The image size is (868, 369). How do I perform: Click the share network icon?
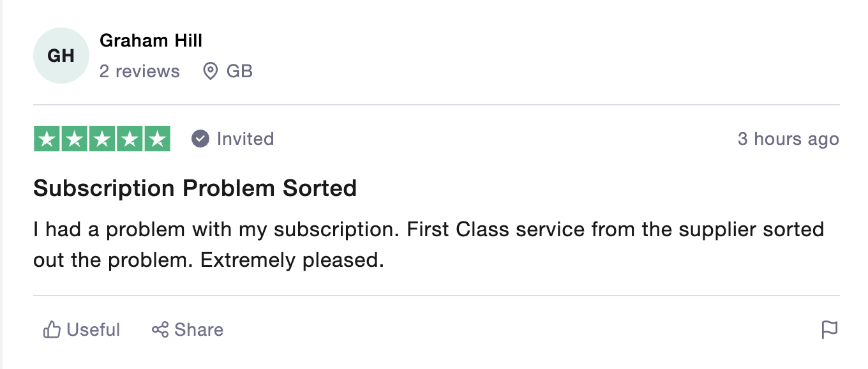(x=160, y=330)
